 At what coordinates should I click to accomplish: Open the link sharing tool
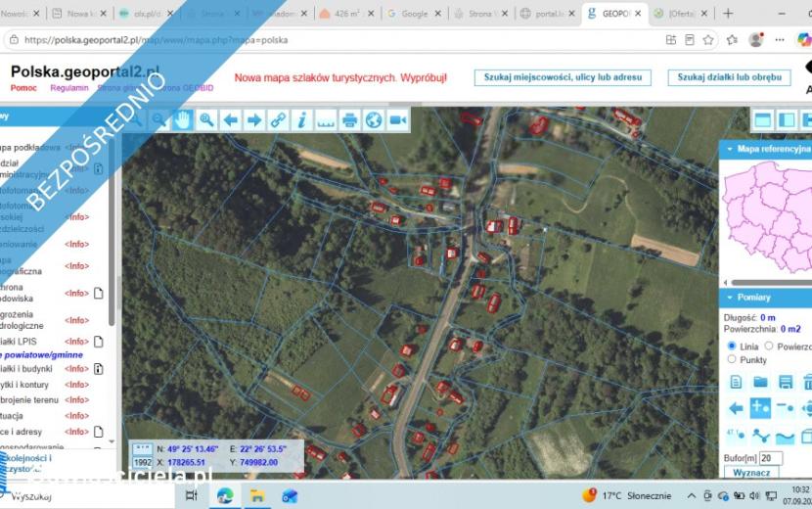pyautogui.click(x=278, y=120)
